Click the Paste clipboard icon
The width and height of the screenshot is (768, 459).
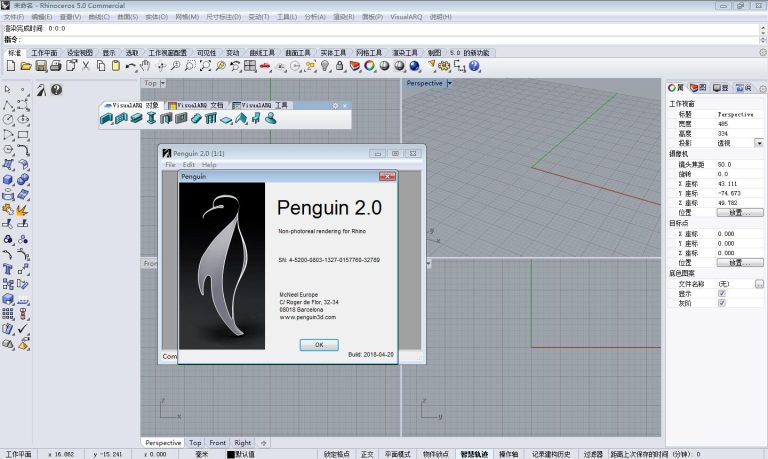point(116,66)
